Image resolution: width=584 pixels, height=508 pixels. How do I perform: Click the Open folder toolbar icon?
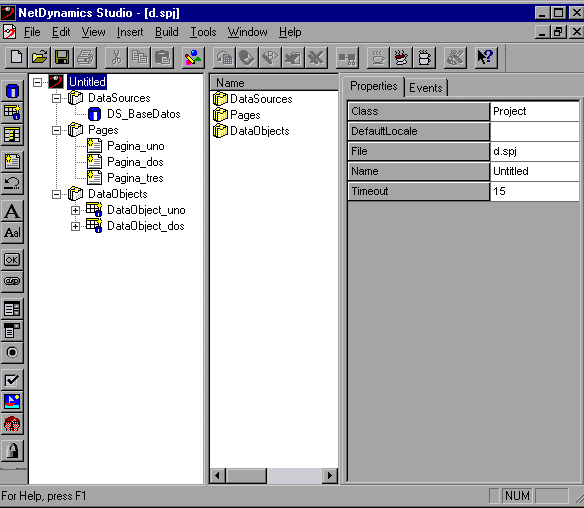click(39, 58)
